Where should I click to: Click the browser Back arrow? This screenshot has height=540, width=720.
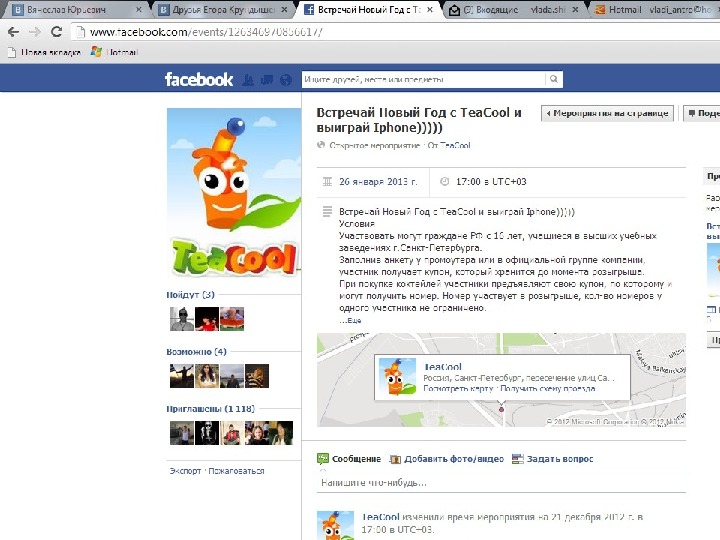(x=13, y=32)
